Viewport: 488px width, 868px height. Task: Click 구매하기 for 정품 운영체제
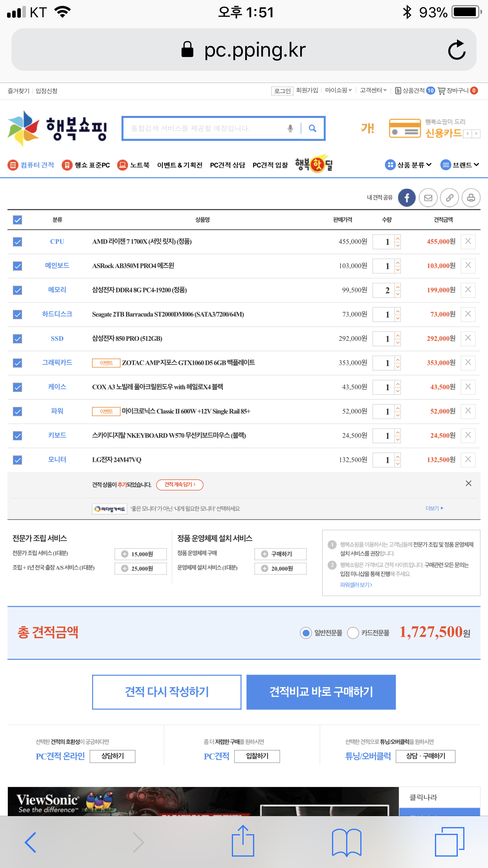[x=281, y=554]
